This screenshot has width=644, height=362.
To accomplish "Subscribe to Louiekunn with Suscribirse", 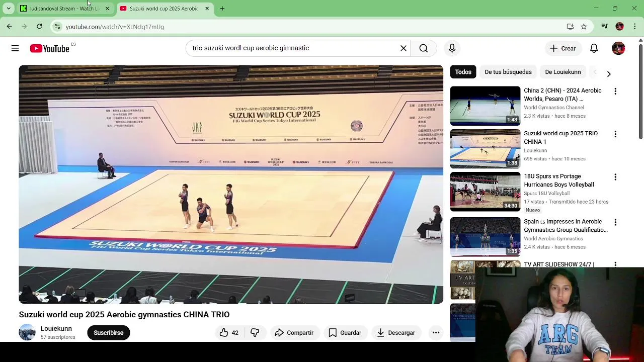I will click(108, 333).
